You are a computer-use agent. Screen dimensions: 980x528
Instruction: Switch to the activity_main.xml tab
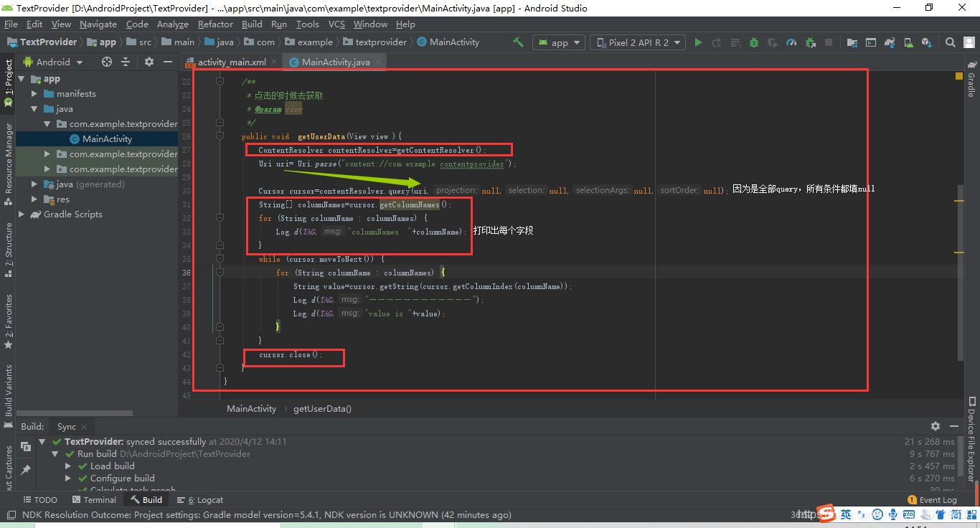(232, 62)
